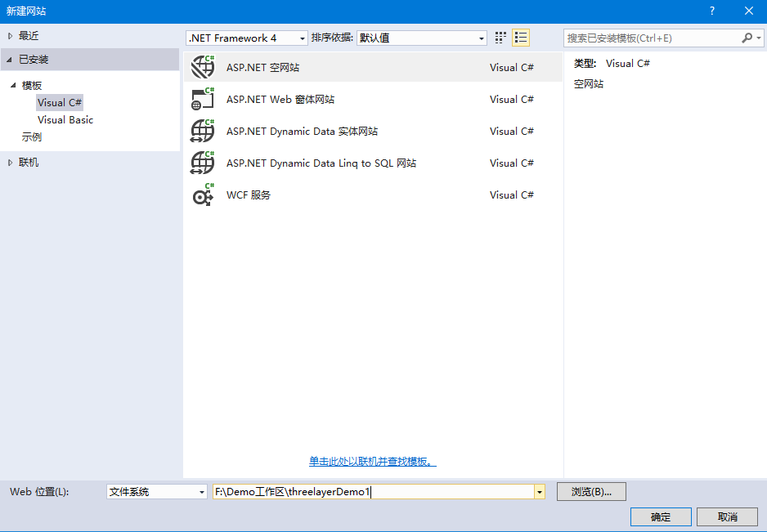Select ASP.NET Dynamic Data Linq to SQL 网站
Screen dimensions: 767x532
321,163
